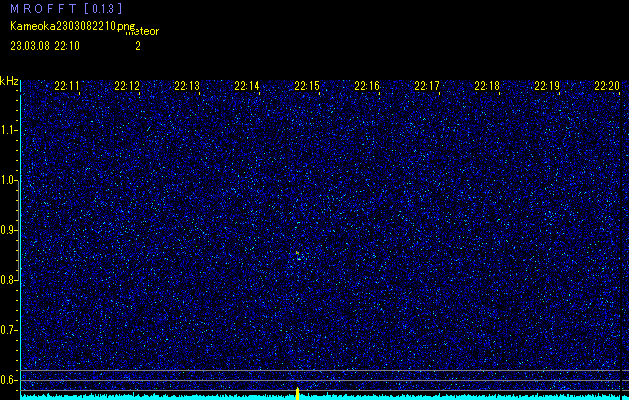Click the 22:16 time axis label
The image size is (629, 400).
tap(367, 86)
